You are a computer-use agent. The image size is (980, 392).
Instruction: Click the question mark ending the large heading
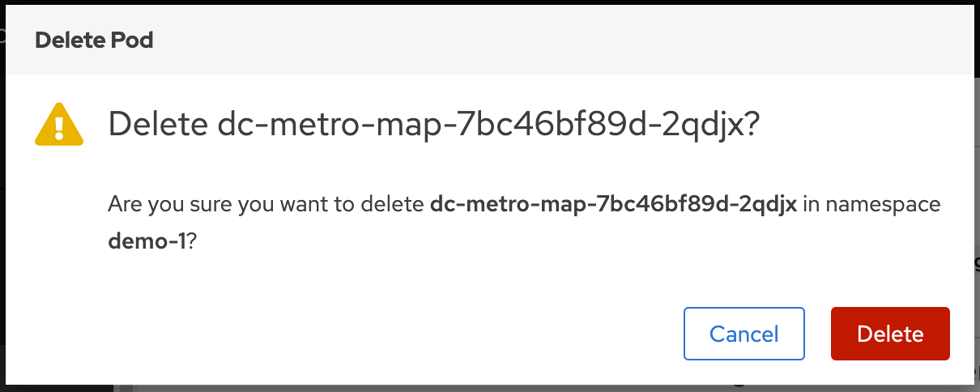coord(752,125)
